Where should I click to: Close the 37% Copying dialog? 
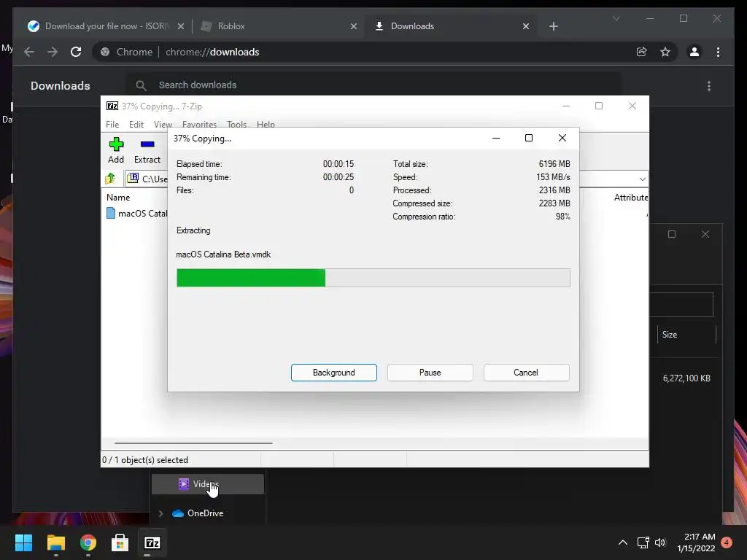click(562, 138)
